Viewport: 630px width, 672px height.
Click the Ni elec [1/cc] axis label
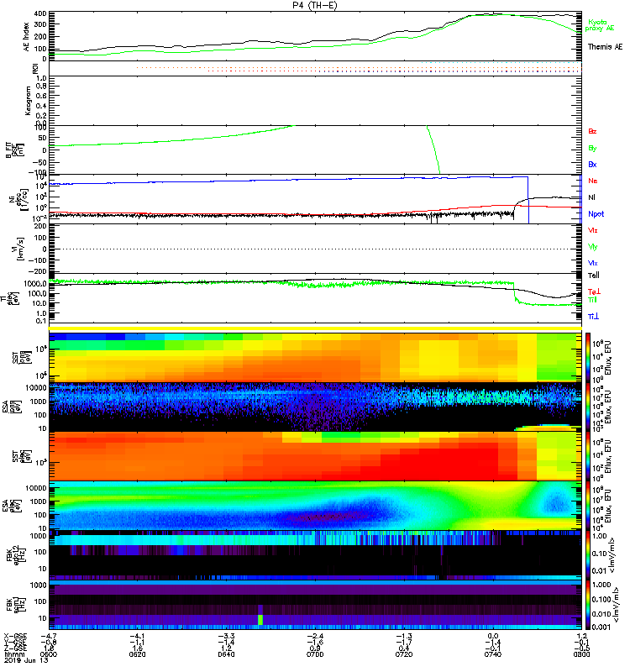(x=19, y=199)
